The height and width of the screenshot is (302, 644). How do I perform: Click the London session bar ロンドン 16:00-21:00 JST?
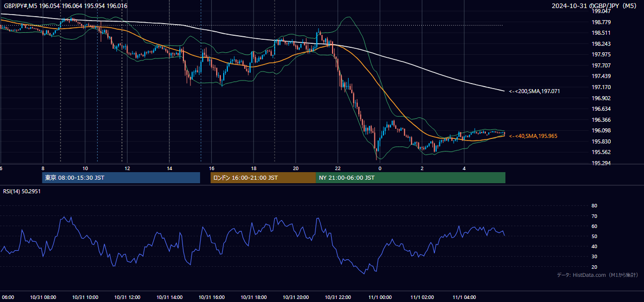pyautogui.click(x=263, y=178)
